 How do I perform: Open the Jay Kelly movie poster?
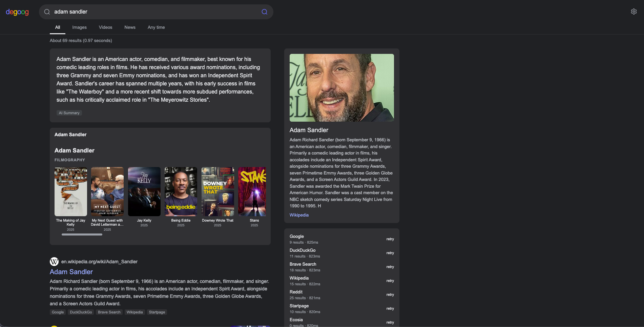click(144, 191)
